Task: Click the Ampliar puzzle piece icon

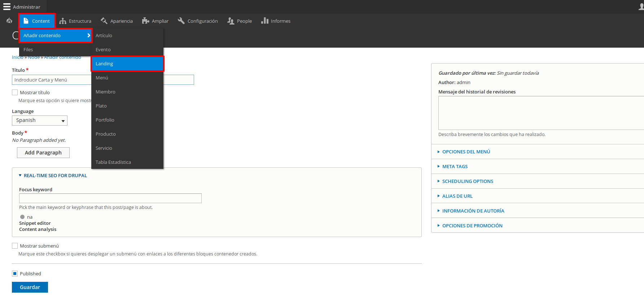Action: (x=146, y=21)
